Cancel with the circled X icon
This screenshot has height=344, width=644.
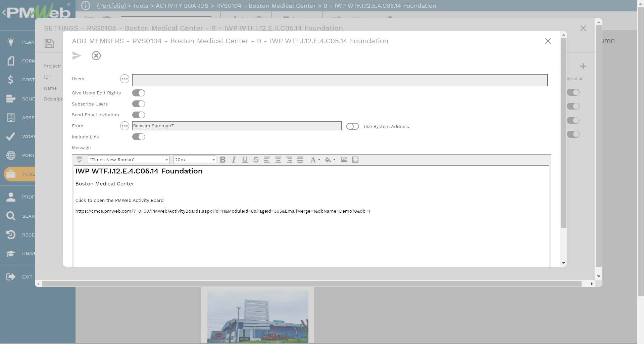click(96, 55)
